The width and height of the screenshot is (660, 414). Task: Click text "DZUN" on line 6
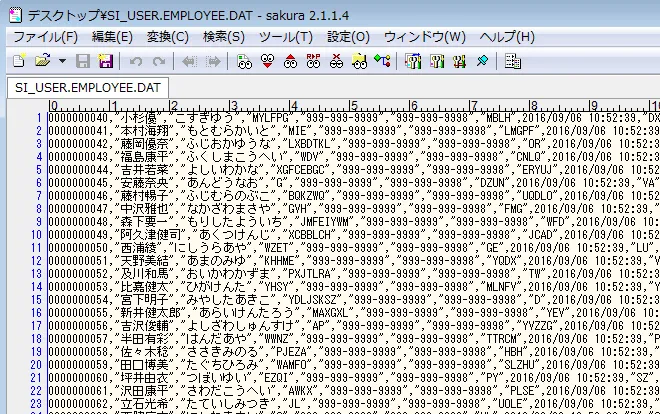click(492, 183)
